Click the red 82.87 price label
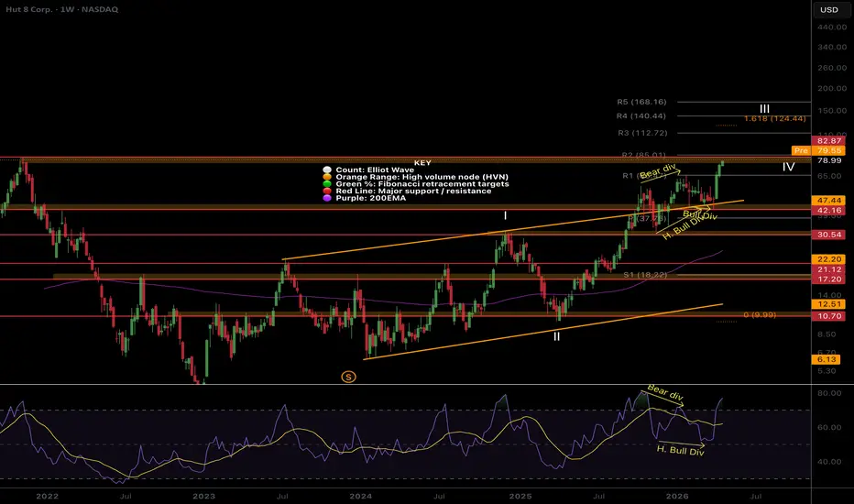 828,140
